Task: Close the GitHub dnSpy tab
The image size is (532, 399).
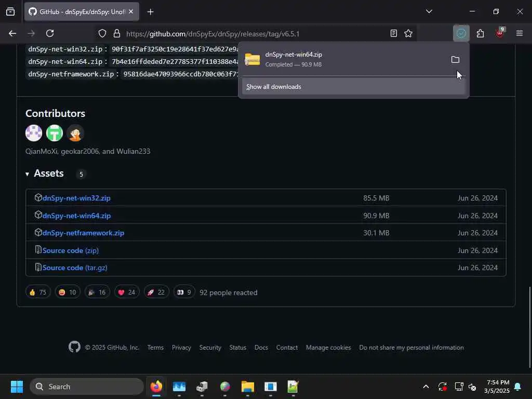Action: pyautogui.click(x=131, y=11)
